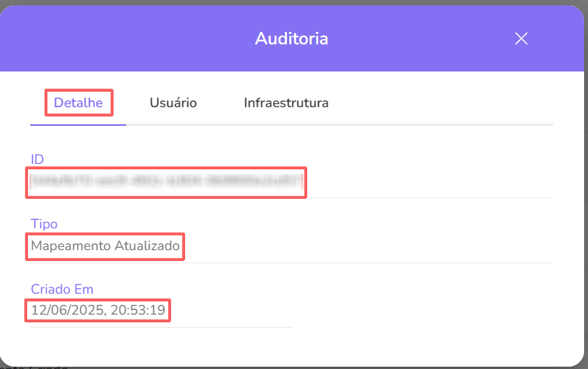The height and width of the screenshot is (369, 588).
Task: Select the Detalhe tab
Action: (79, 103)
